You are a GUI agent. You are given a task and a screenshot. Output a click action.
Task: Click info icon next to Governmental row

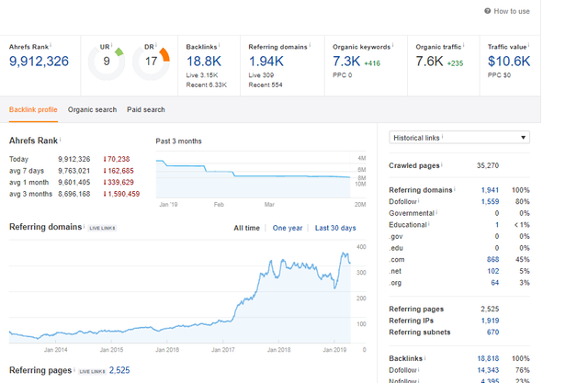click(436, 212)
